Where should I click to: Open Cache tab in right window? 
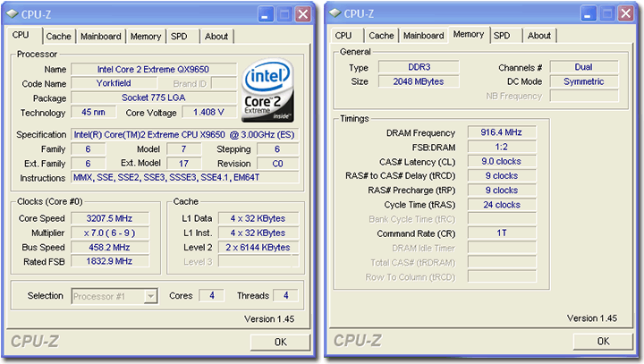pos(381,36)
